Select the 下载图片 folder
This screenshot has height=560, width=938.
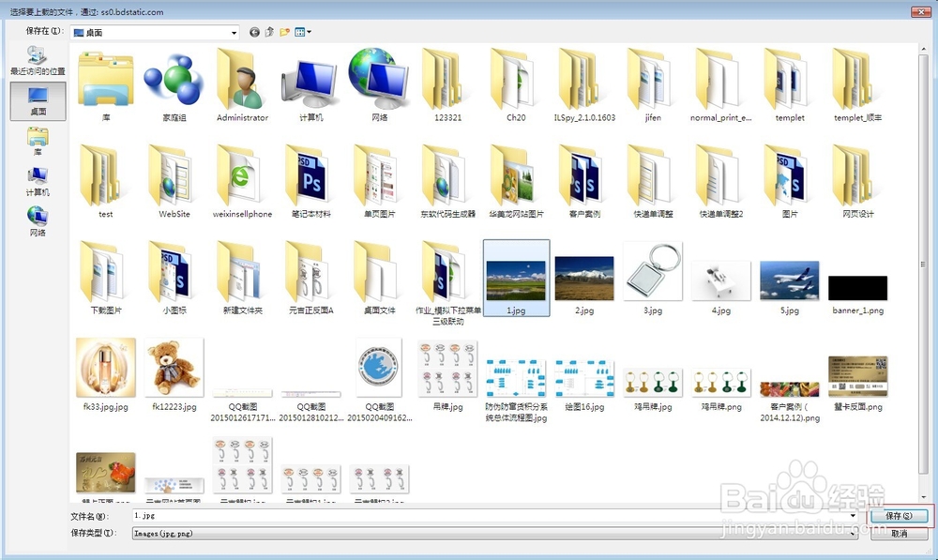click(x=106, y=279)
